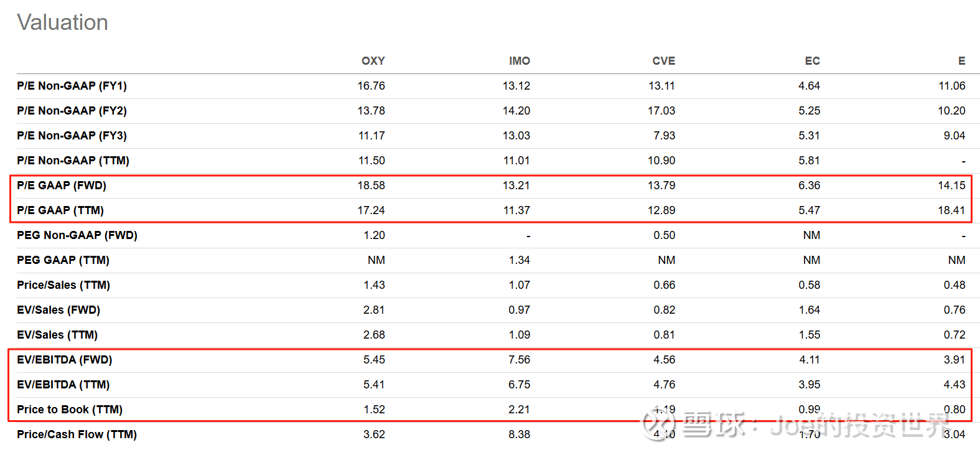Click E FY1 P/E value 11.06

pos(952,86)
